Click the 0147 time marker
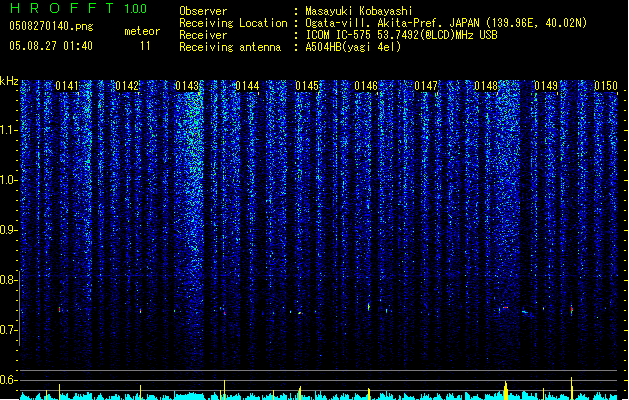629x400 pixels. (x=426, y=86)
